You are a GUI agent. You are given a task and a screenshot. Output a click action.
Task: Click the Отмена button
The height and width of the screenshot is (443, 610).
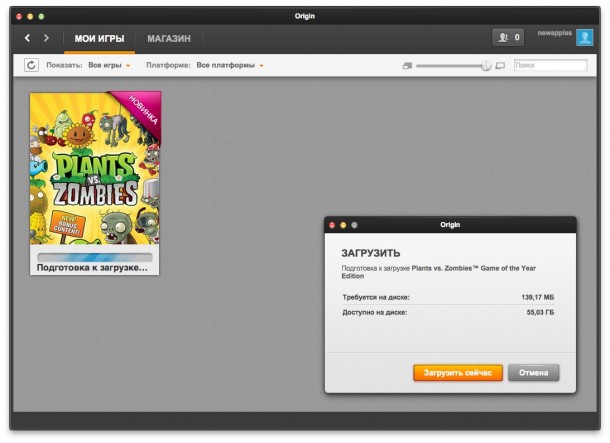point(533,373)
